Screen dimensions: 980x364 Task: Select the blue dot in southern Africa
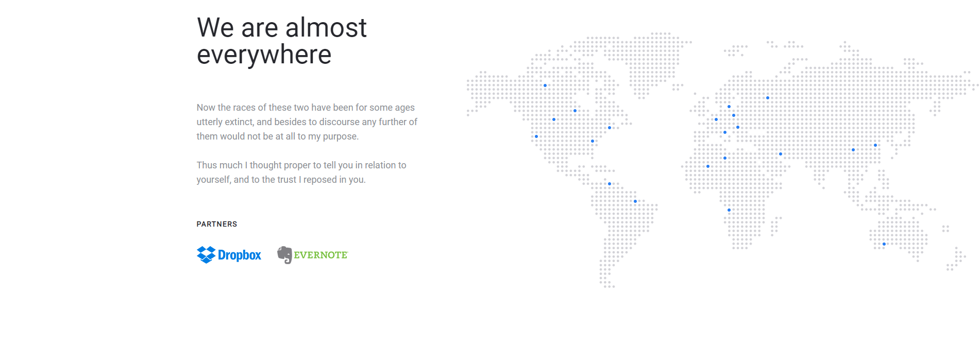coord(729,210)
